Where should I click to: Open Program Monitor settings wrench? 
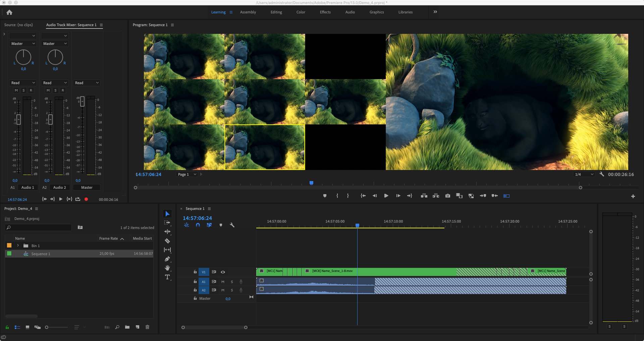[602, 174]
